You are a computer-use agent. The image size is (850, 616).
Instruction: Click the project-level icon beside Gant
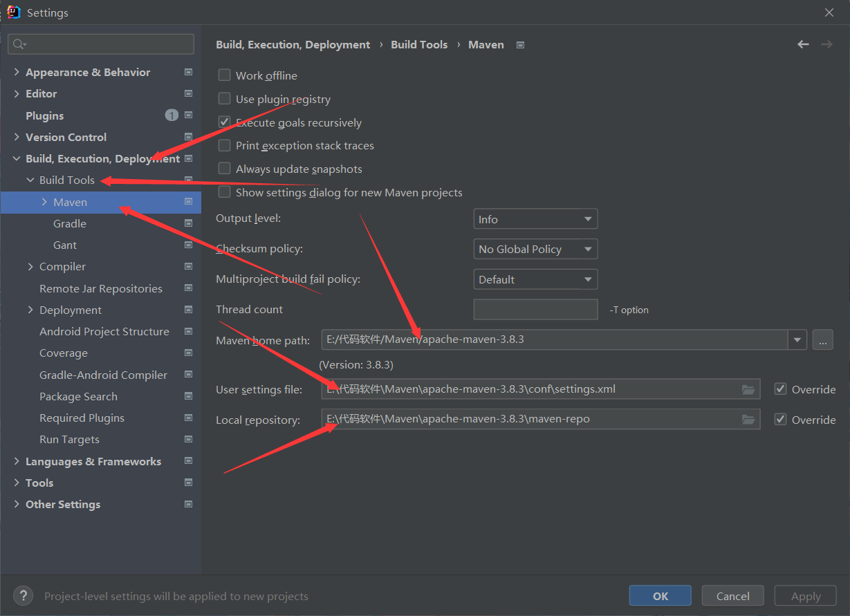pyautogui.click(x=188, y=245)
